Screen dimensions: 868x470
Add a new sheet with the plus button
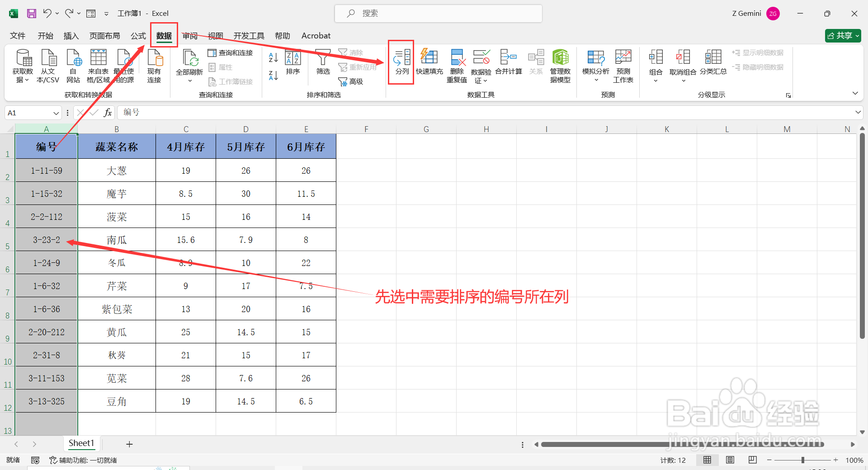tap(129, 444)
